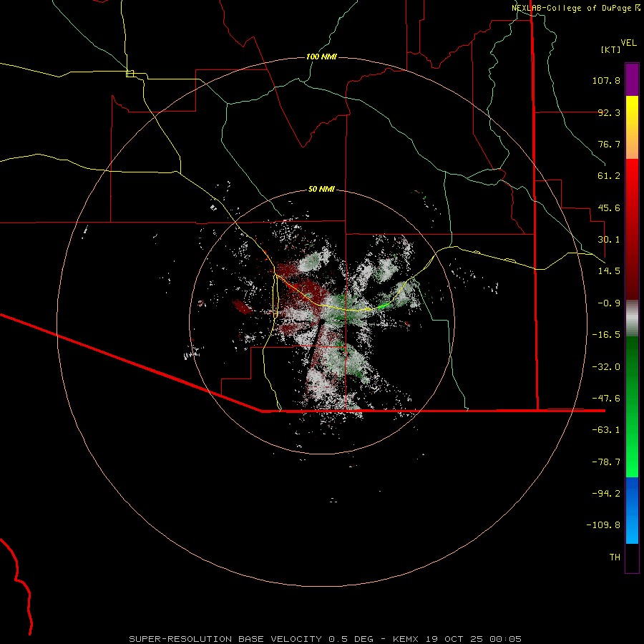Click the -32.0 velocity scale value
This screenshot has width=644, height=644.
(x=606, y=367)
